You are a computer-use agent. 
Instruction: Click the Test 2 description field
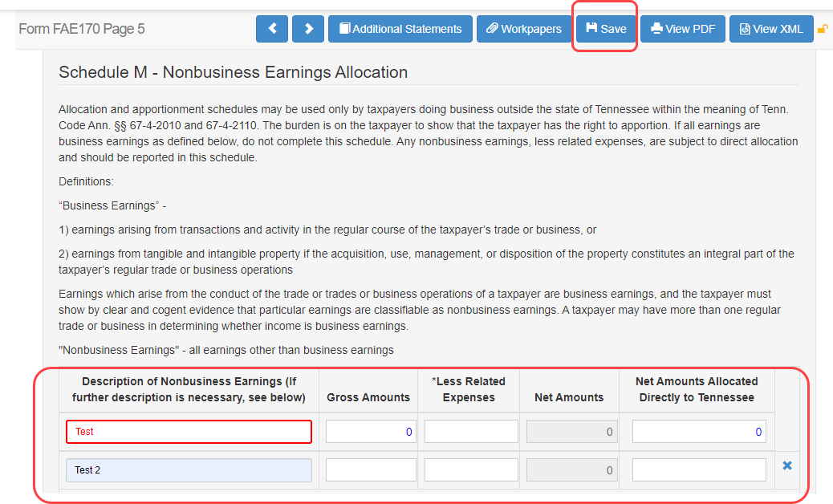(x=189, y=470)
